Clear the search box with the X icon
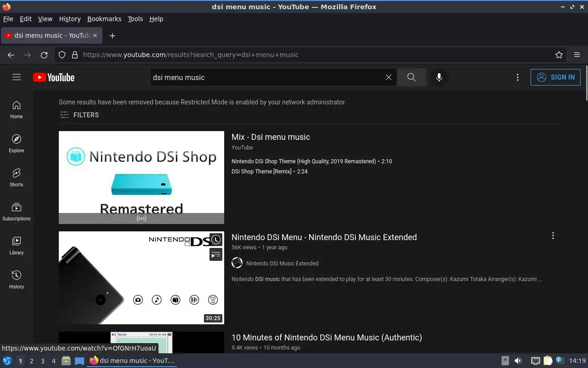This screenshot has width=588, height=368. pos(389,77)
